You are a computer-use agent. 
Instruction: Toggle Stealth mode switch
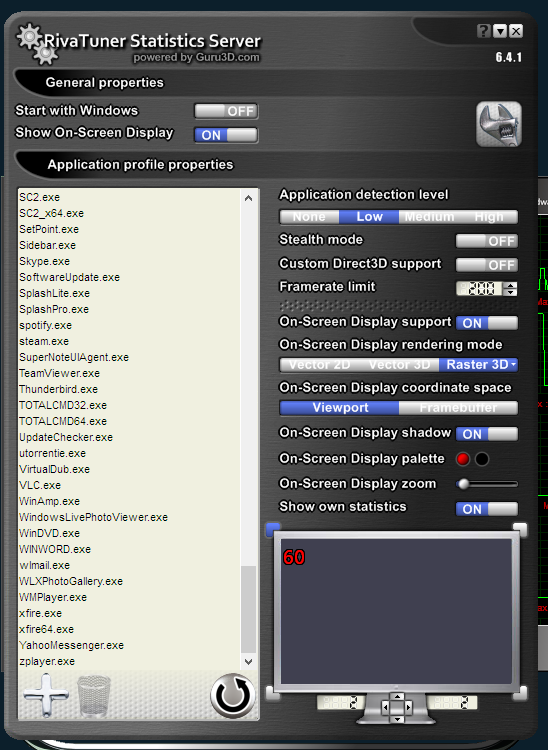point(487,241)
